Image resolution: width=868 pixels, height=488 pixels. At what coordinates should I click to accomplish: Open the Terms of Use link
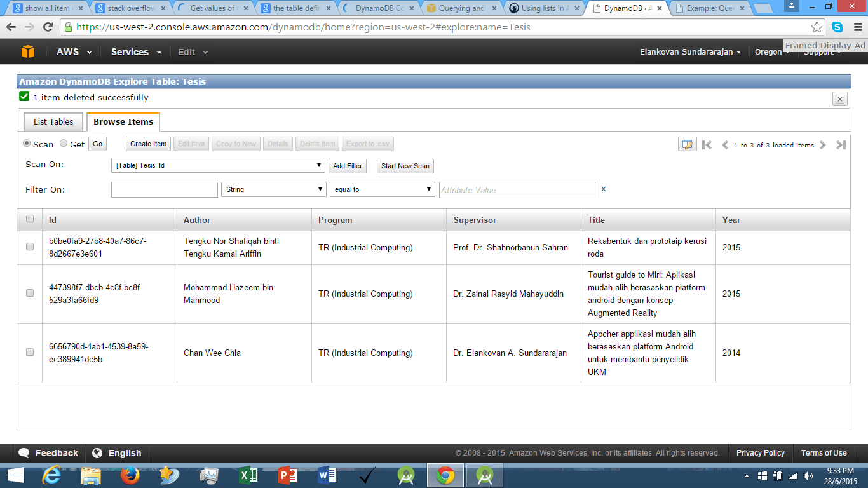824,453
